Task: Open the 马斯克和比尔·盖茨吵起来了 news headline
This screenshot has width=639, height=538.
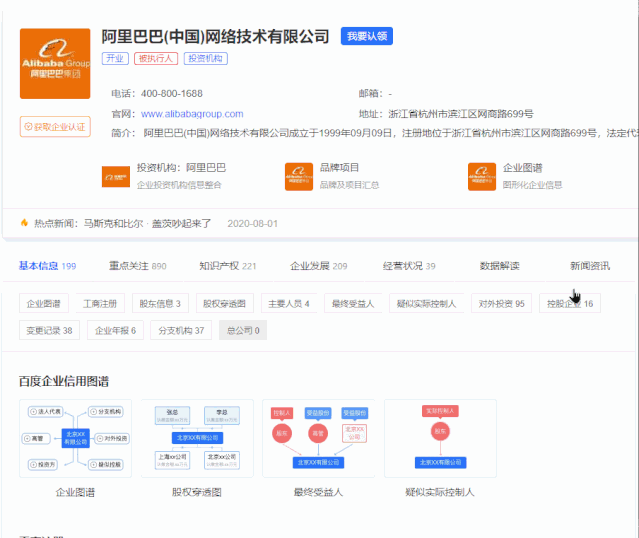Action: tap(148, 223)
